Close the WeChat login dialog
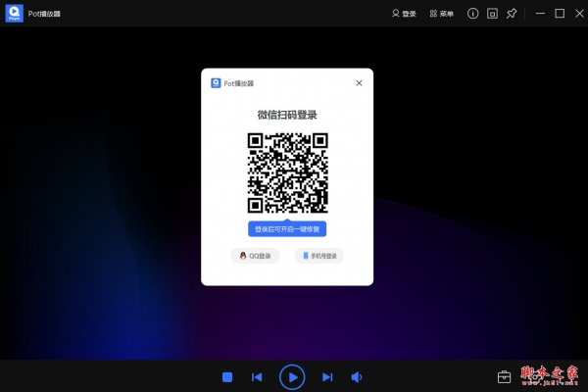588x392 pixels. point(359,83)
